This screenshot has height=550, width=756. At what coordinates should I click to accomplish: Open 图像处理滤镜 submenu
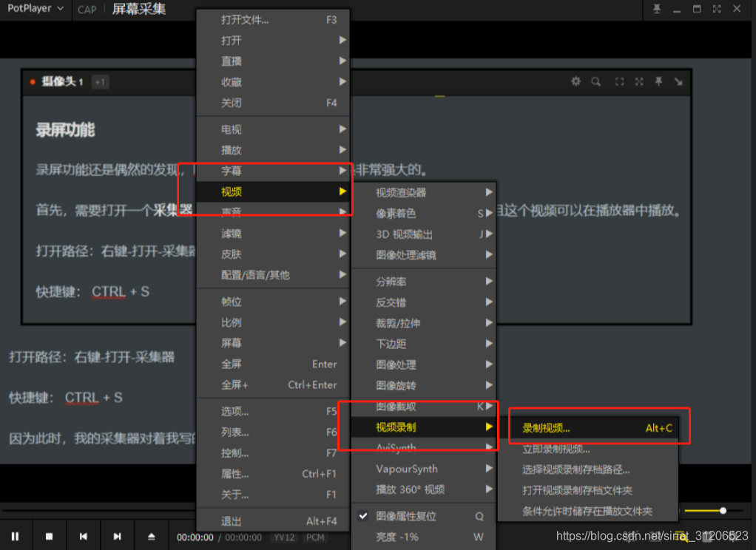pyautogui.click(x=424, y=255)
